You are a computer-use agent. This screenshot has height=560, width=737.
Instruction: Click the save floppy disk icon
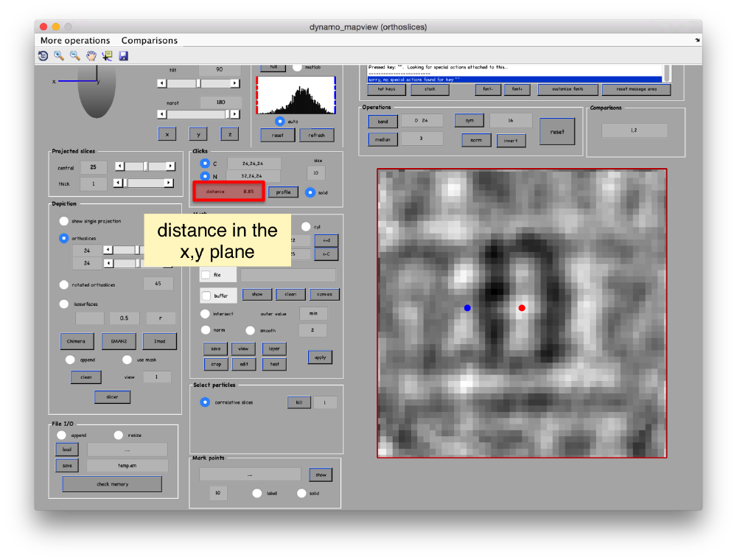[123, 56]
